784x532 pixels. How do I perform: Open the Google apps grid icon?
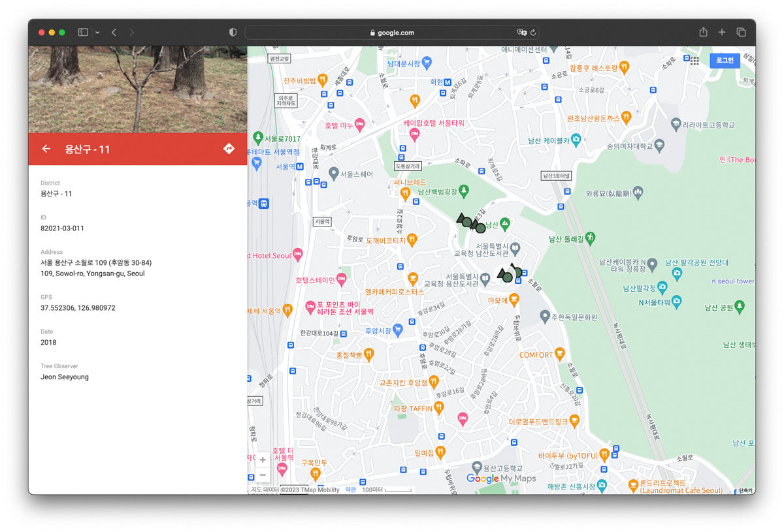point(694,60)
